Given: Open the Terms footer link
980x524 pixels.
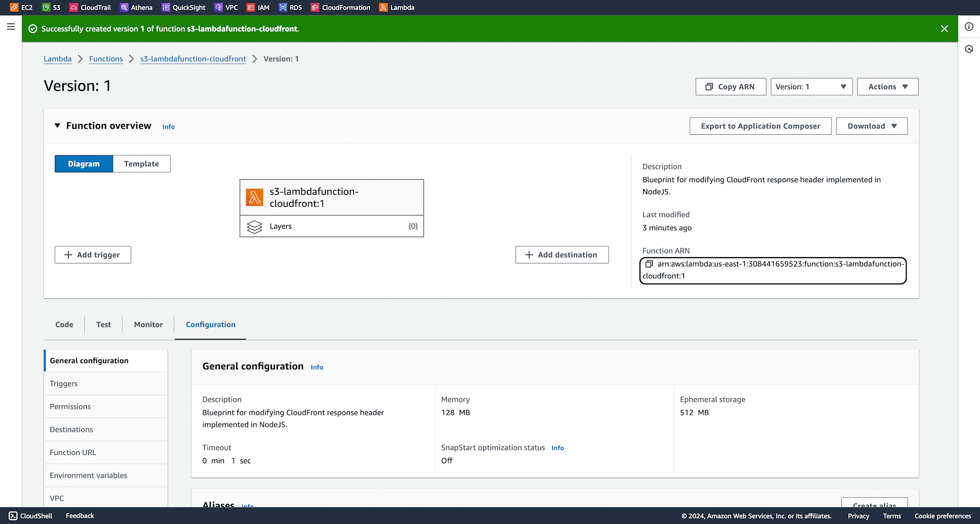Looking at the screenshot, I should click(x=892, y=516).
